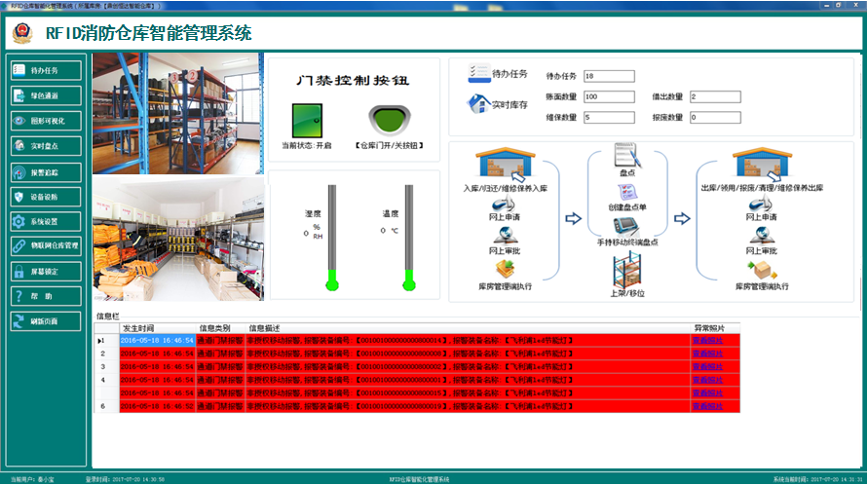Click 库房管理端执行 icon under outbound workflow
The height and width of the screenshot is (485, 868).
[760, 271]
